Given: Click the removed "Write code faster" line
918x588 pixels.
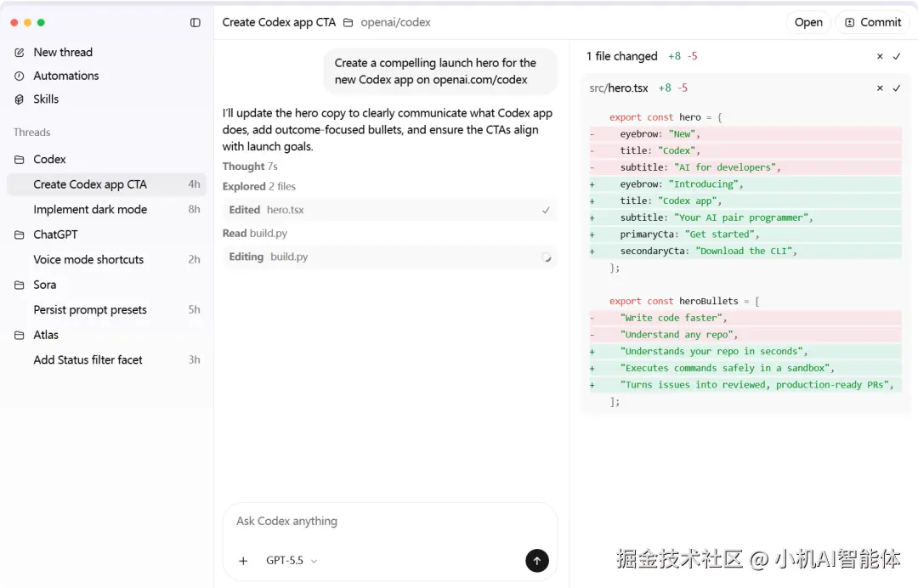Looking at the screenshot, I should [745, 318].
